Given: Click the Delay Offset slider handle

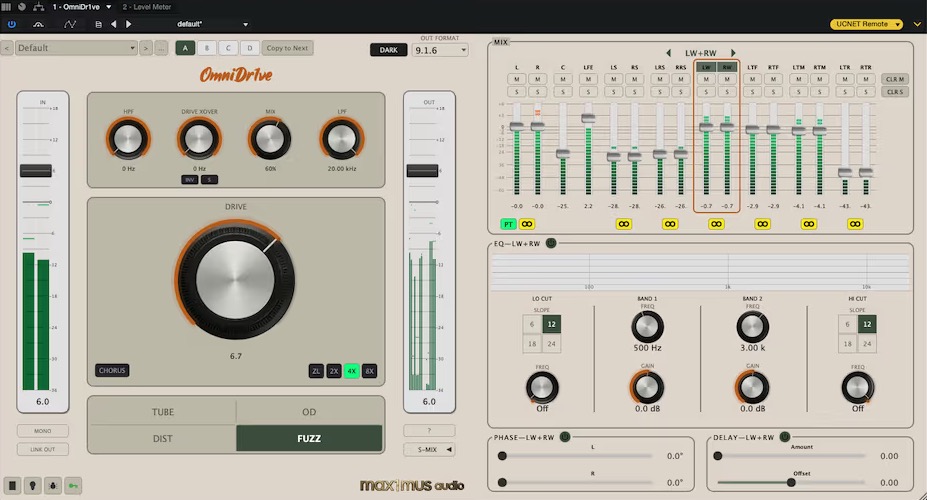Looking at the screenshot, I should pyautogui.click(x=791, y=483).
